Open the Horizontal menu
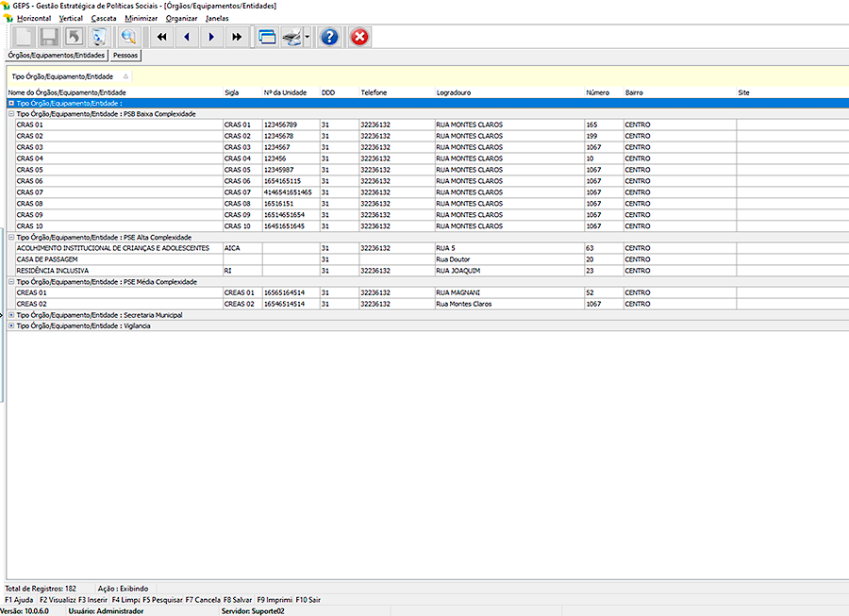The image size is (849, 616). [34, 19]
